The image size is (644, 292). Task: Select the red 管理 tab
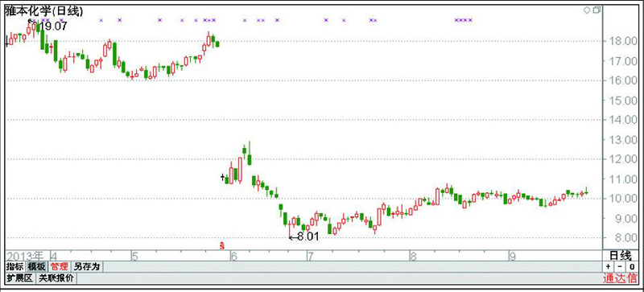[x=59, y=266]
